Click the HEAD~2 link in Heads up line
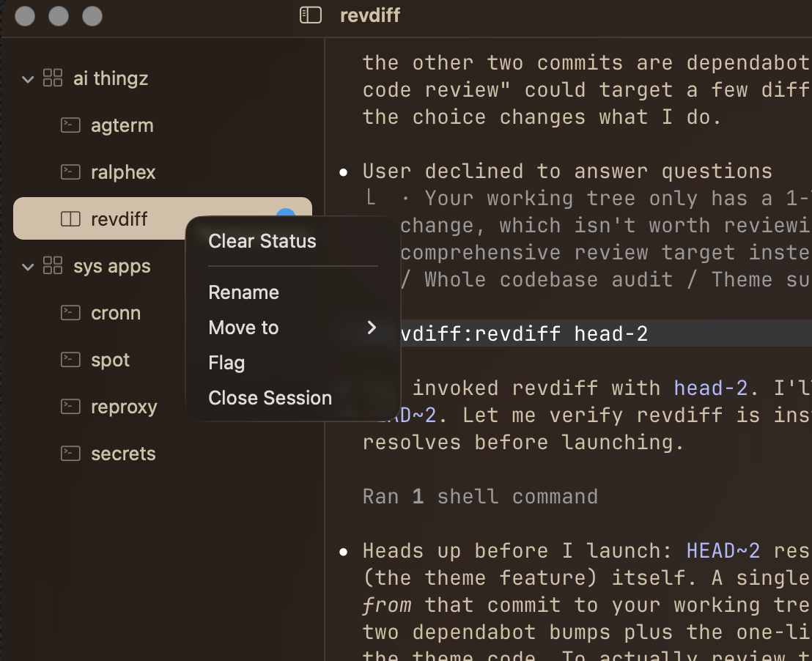Viewport: 812px width, 661px height. coord(723,550)
